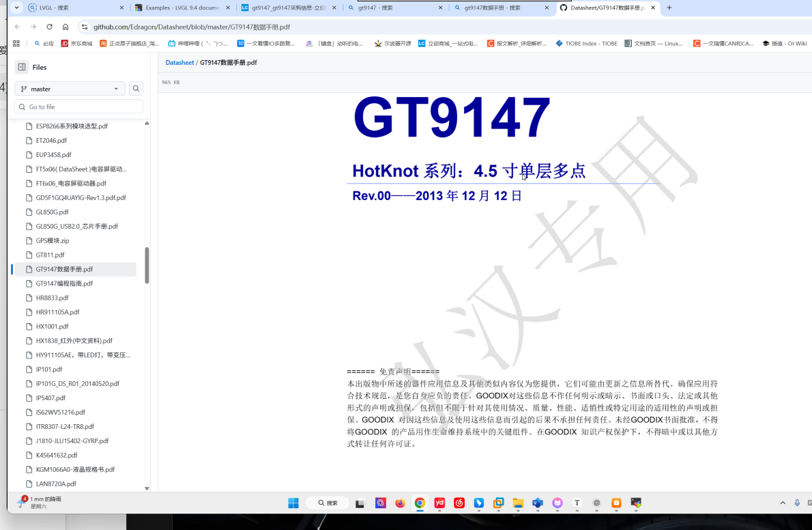
Task: Click Chrome icon in the taskbar
Action: tap(420, 503)
